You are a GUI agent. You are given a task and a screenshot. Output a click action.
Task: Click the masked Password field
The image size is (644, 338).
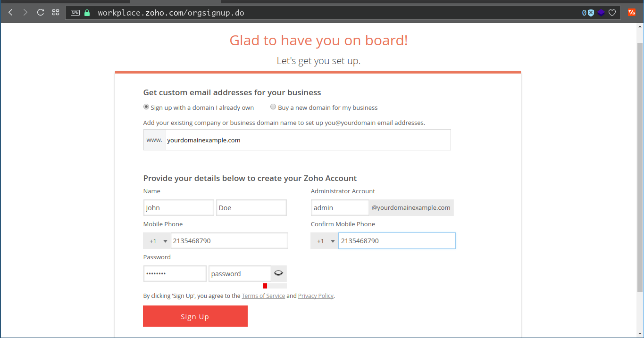(175, 274)
